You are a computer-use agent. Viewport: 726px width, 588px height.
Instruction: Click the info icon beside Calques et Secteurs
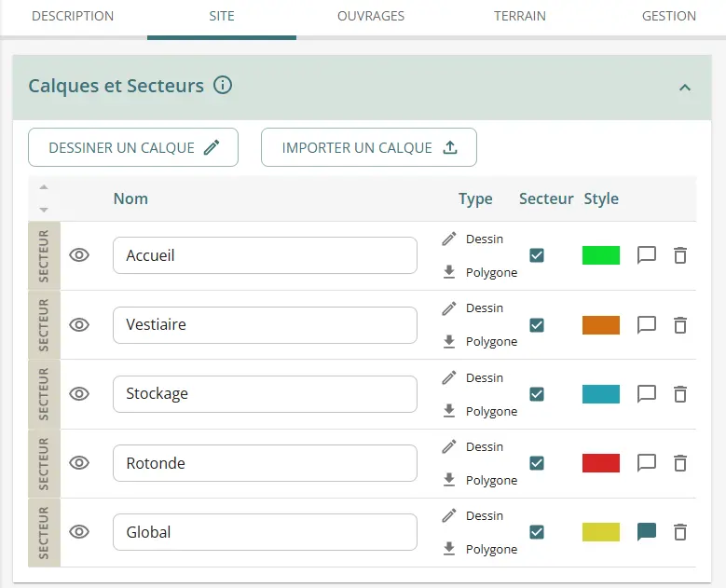pyautogui.click(x=223, y=86)
